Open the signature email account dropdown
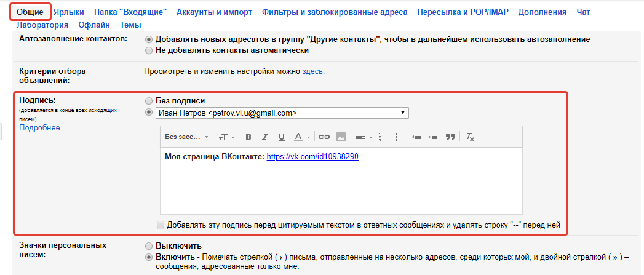644x275 pixels. point(282,113)
